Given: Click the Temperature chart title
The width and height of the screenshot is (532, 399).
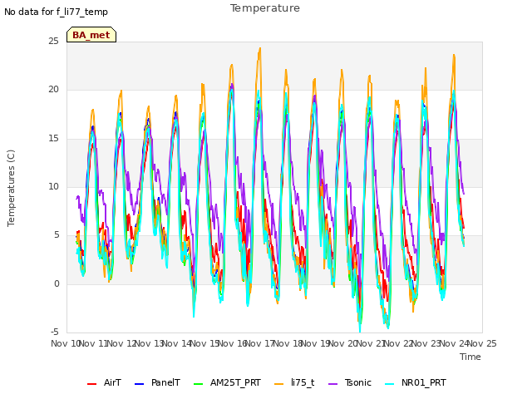Looking at the screenshot, I should (x=265, y=8).
